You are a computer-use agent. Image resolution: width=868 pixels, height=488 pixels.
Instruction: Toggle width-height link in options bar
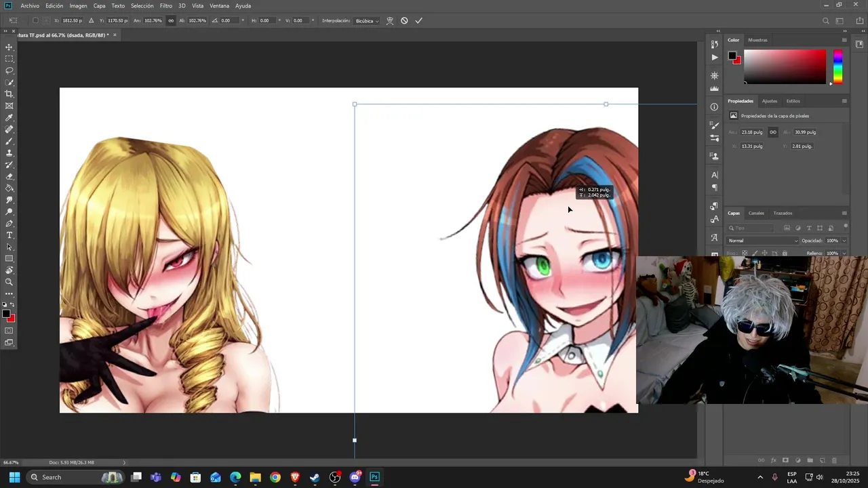171,20
